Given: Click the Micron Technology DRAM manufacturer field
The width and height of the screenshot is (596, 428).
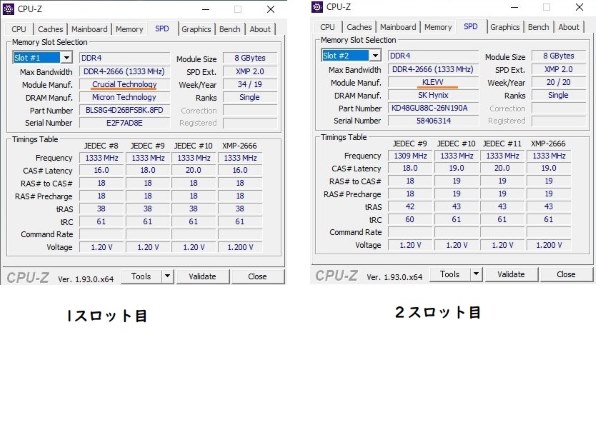Looking at the screenshot, I should 124,97.
